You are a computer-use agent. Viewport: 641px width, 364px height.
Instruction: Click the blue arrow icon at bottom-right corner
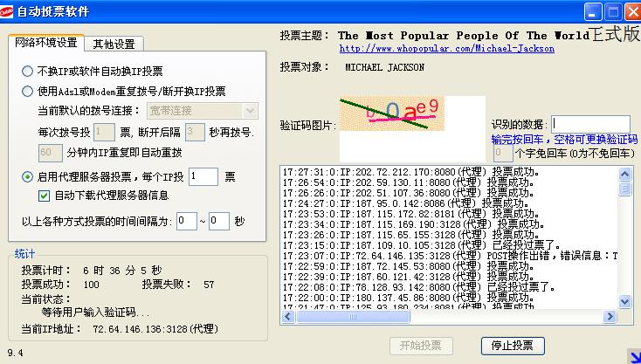tap(634, 356)
